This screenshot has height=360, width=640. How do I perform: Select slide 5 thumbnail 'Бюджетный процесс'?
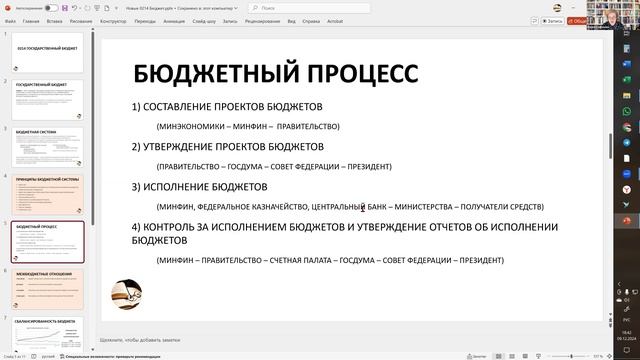click(x=47, y=242)
